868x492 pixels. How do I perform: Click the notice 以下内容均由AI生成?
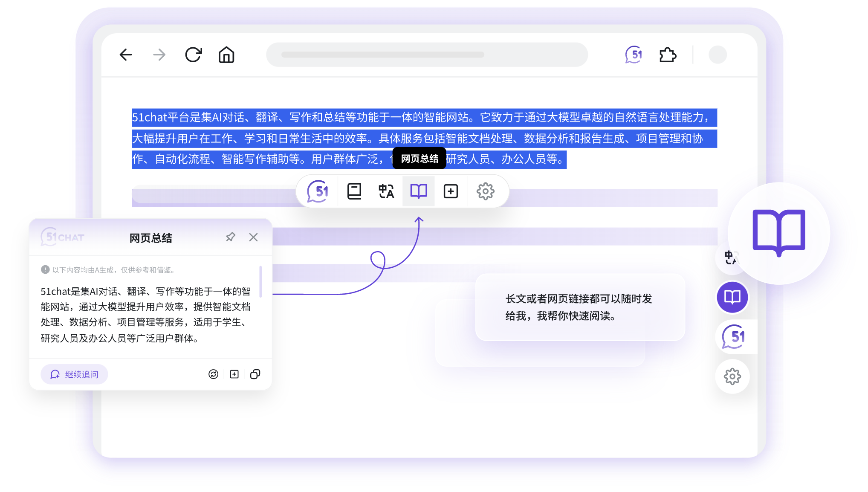(x=113, y=270)
